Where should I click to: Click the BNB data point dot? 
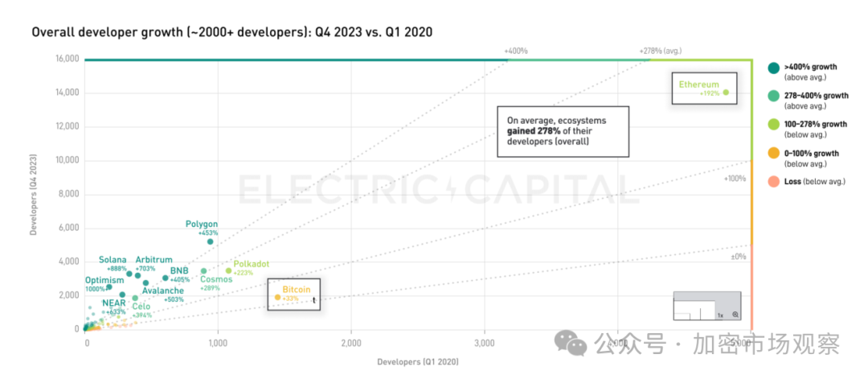(166, 278)
